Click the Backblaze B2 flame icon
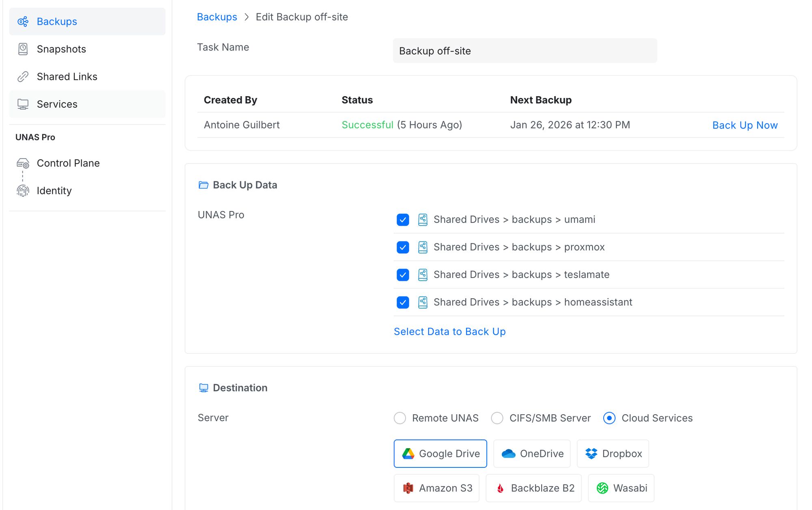Viewport: 812px width, 510px height. tap(500, 488)
